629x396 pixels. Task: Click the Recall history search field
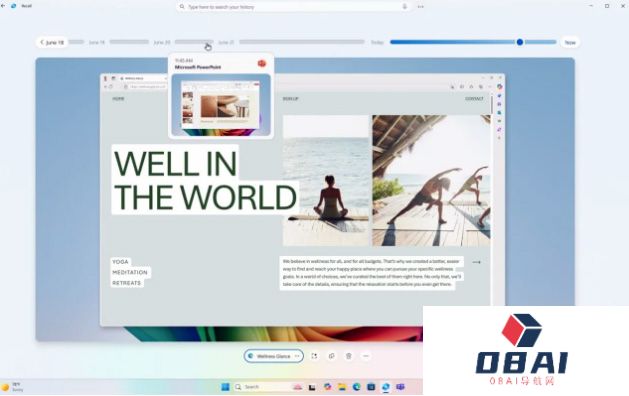coord(294,7)
